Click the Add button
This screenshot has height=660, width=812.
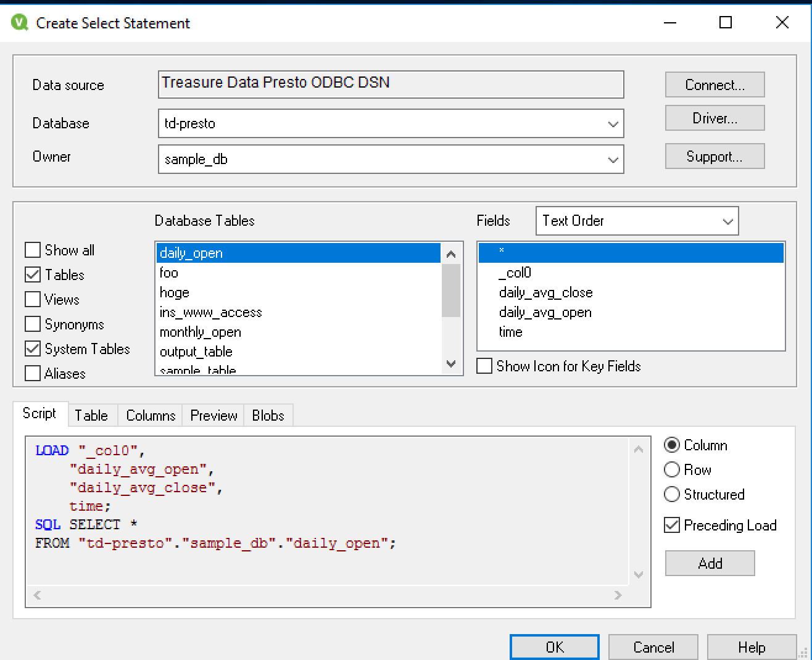[710, 563]
